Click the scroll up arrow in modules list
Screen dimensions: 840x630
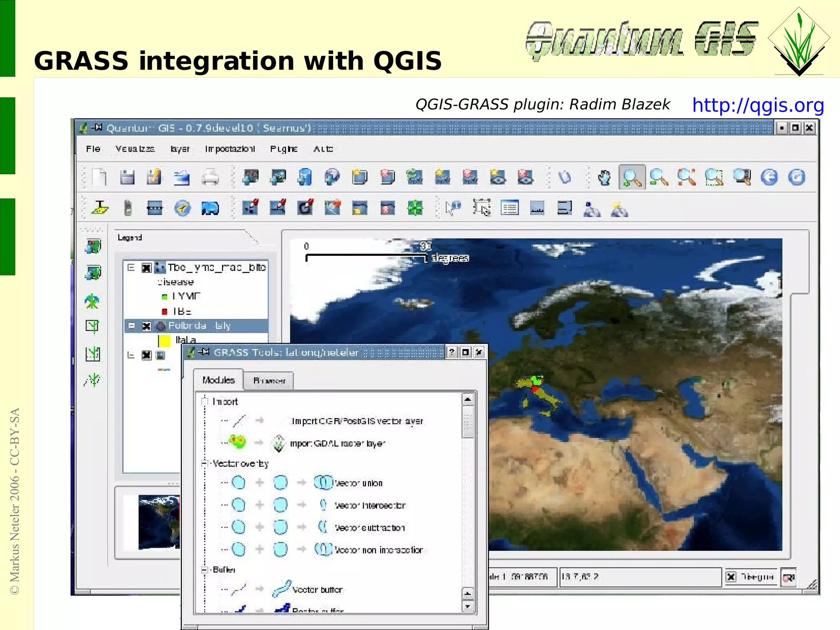[x=468, y=399]
